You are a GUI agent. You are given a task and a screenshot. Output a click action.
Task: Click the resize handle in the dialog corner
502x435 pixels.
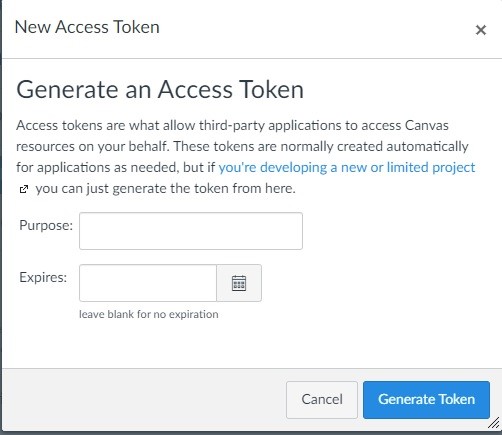493,423
